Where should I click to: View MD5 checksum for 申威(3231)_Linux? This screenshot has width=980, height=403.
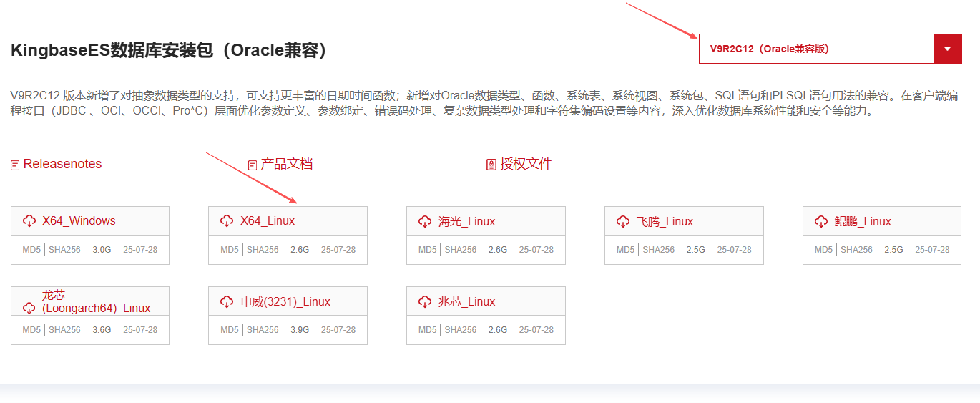click(x=230, y=330)
